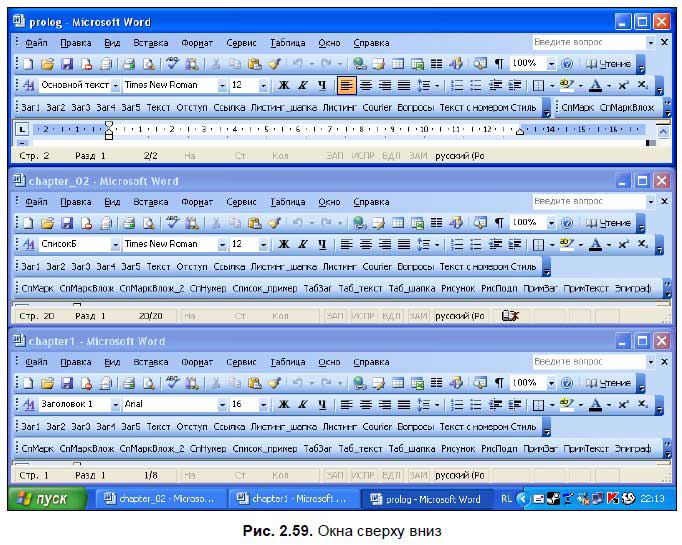The height and width of the screenshot is (545, 682).
Task: Click Insert Table icon in prolog window
Action: (398, 64)
